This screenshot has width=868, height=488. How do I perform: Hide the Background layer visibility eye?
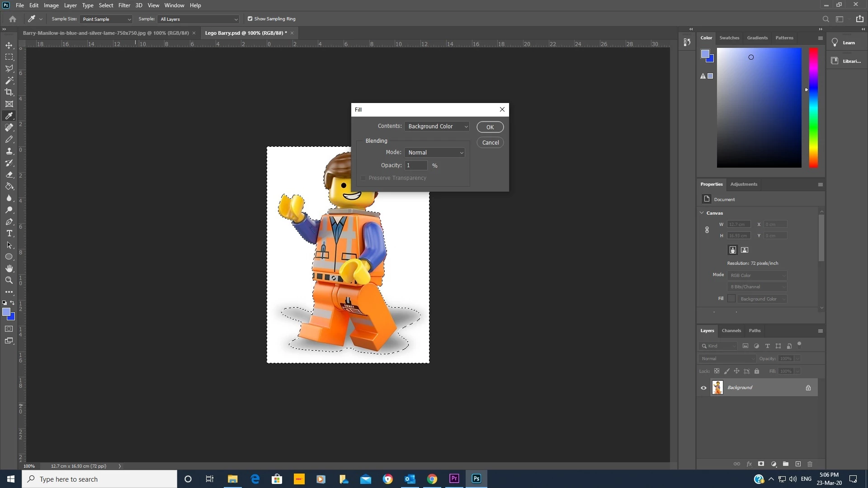(703, 388)
